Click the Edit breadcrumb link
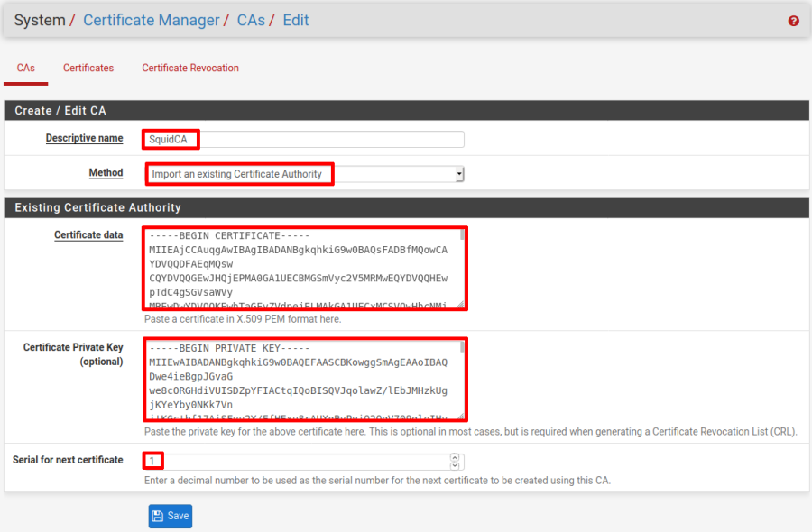The width and height of the screenshot is (812, 532). 296,20
